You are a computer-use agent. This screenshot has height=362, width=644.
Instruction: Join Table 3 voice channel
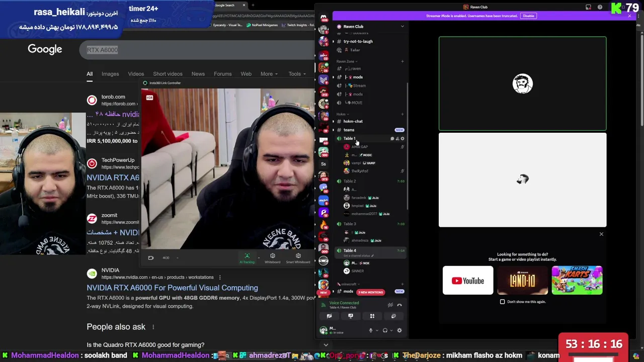(370, 224)
